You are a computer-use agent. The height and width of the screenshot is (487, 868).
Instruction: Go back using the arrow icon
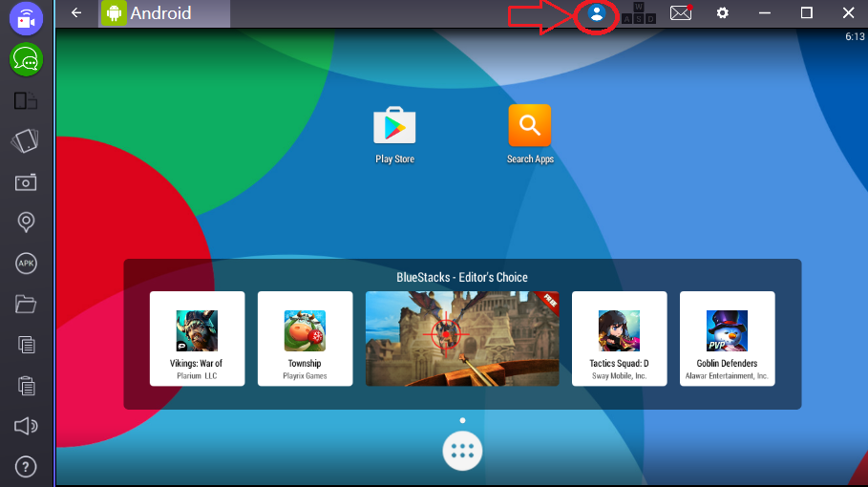[x=76, y=12]
